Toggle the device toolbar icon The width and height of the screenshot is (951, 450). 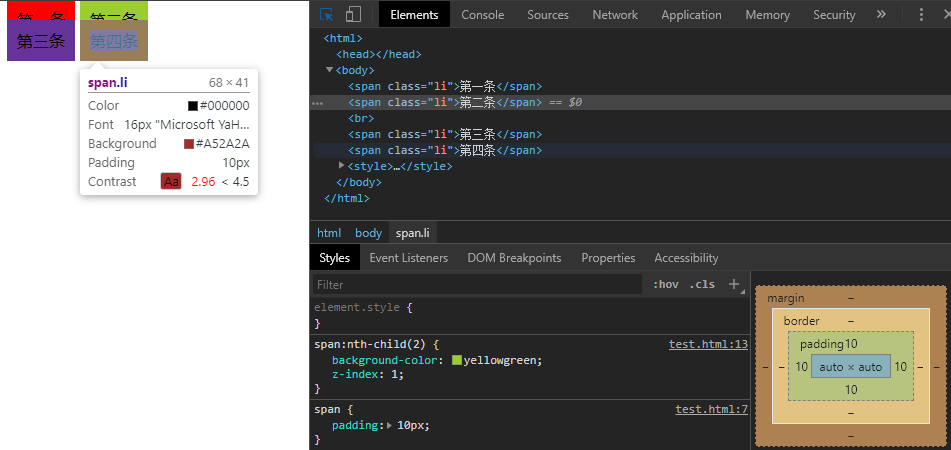[353, 15]
